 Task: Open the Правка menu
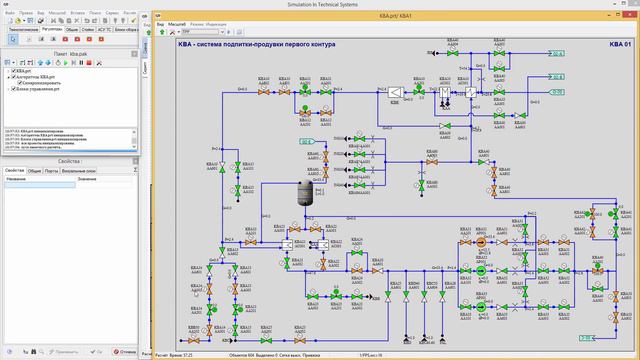click(x=25, y=13)
